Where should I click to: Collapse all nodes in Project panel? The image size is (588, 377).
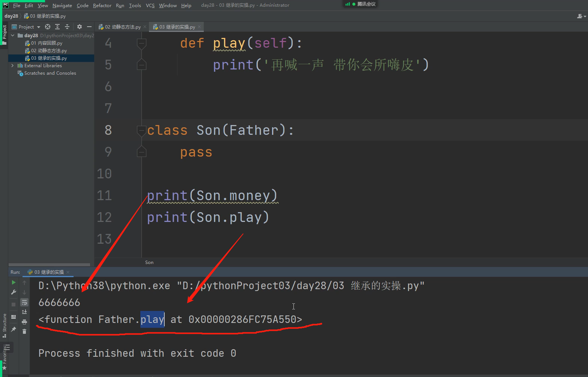click(67, 27)
